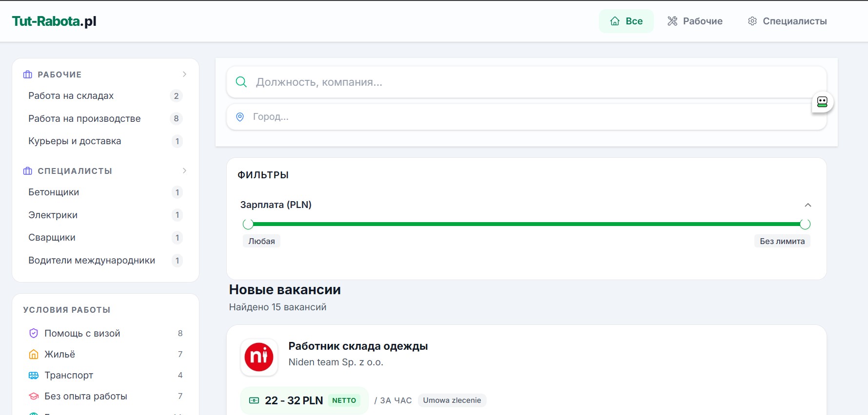Image resolution: width=868 pixels, height=415 pixels.
Task: Expand the СПЕЦИАЛИСТЫ category chevron
Action: (x=184, y=170)
